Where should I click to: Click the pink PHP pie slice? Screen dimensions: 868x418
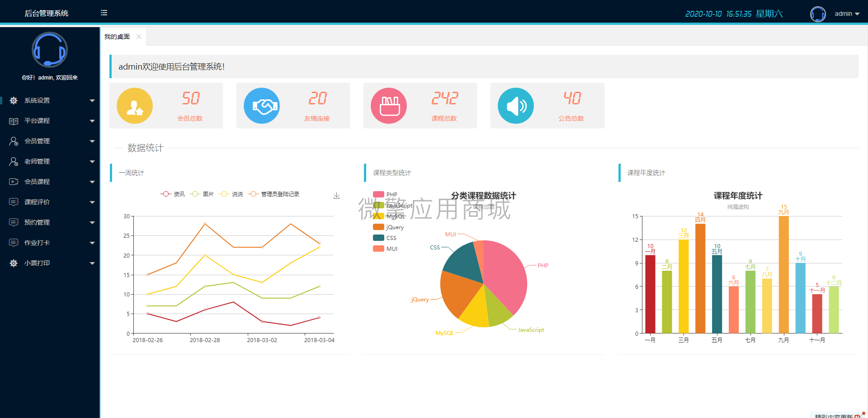(506, 276)
